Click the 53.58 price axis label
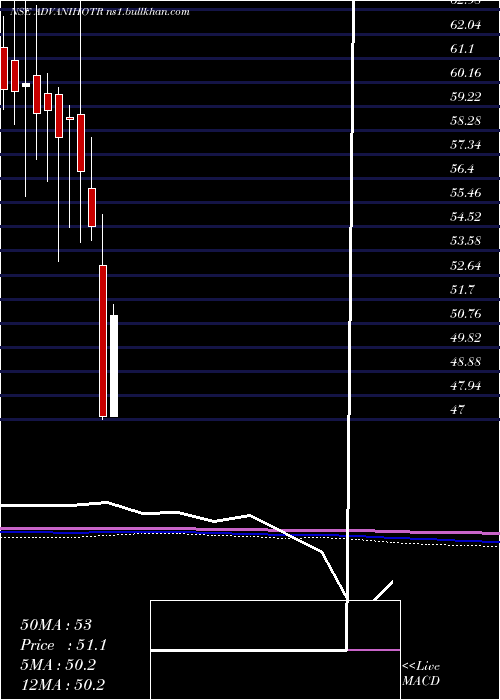500x700 pixels. pos(466,241)
